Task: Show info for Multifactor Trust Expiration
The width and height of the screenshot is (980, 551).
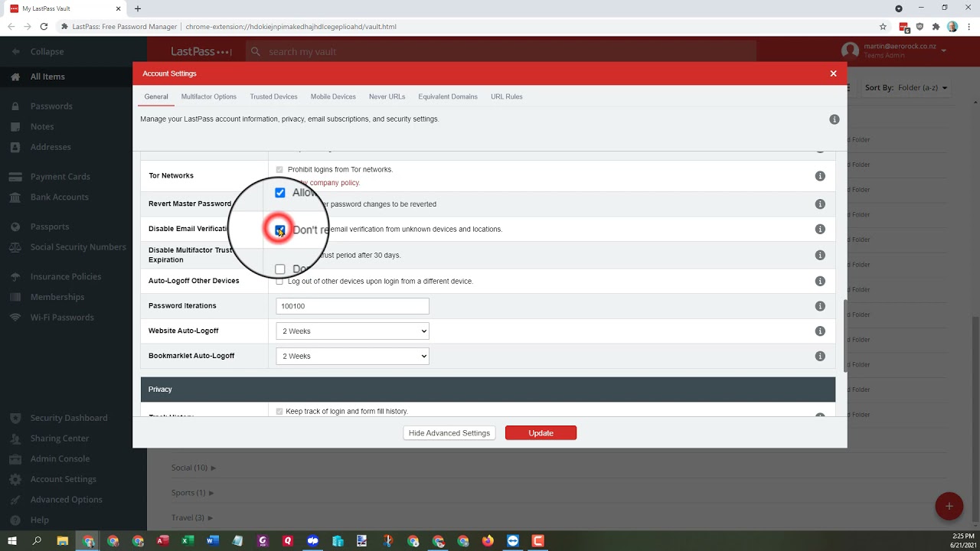Action: [820, 256]
